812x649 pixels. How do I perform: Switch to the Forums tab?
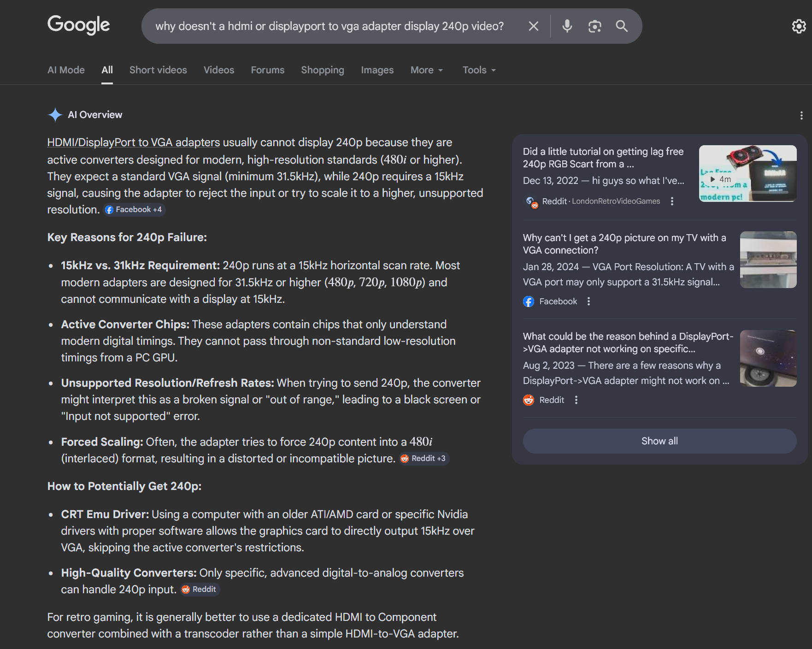(x=268, y=70)
